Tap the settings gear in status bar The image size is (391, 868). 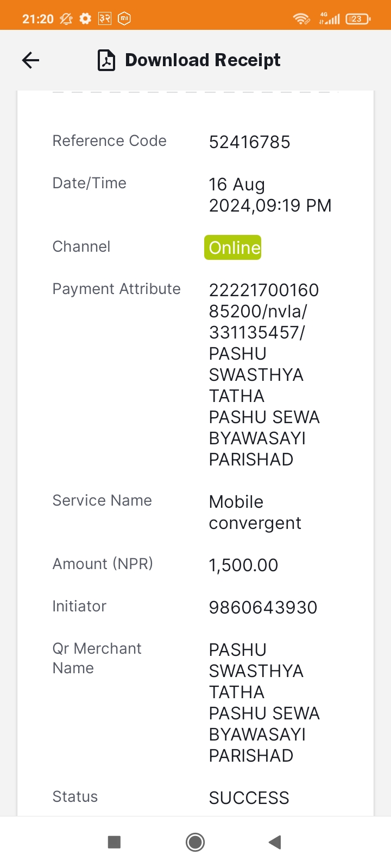pyautogui.click(x=85, y=19)
